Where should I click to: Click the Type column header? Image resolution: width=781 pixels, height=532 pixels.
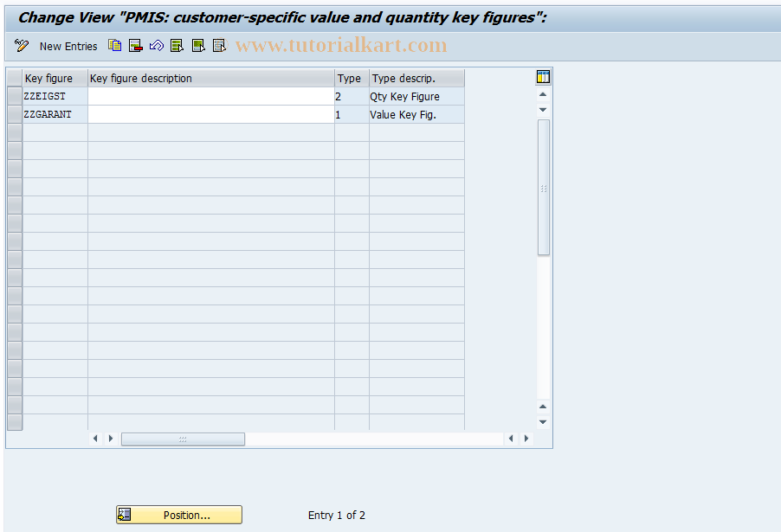[x=352, y=78]
